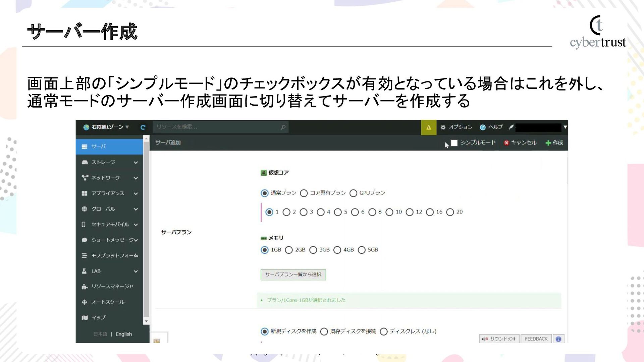644x362 pixels.
Task: Select the 通常プラン radio button
Action: 265,193
